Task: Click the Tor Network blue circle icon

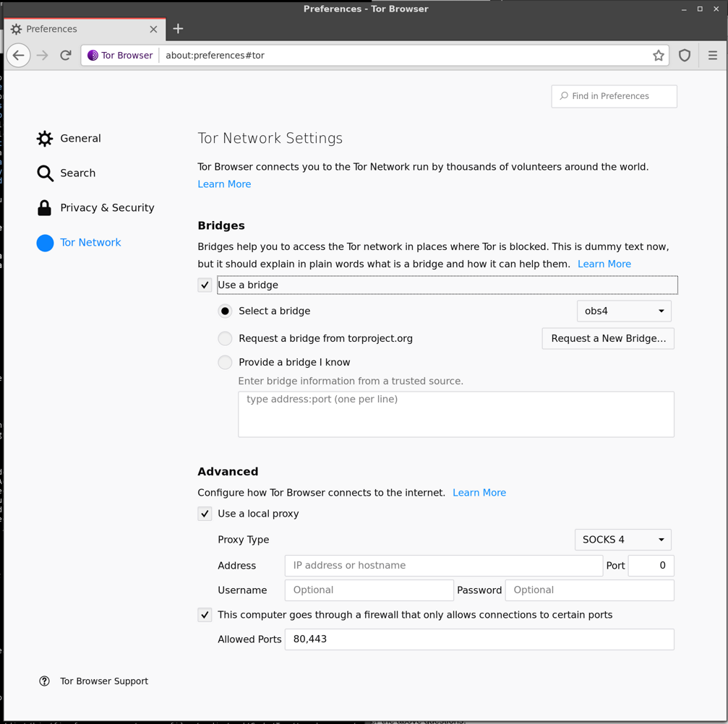Action: [45, 243]
